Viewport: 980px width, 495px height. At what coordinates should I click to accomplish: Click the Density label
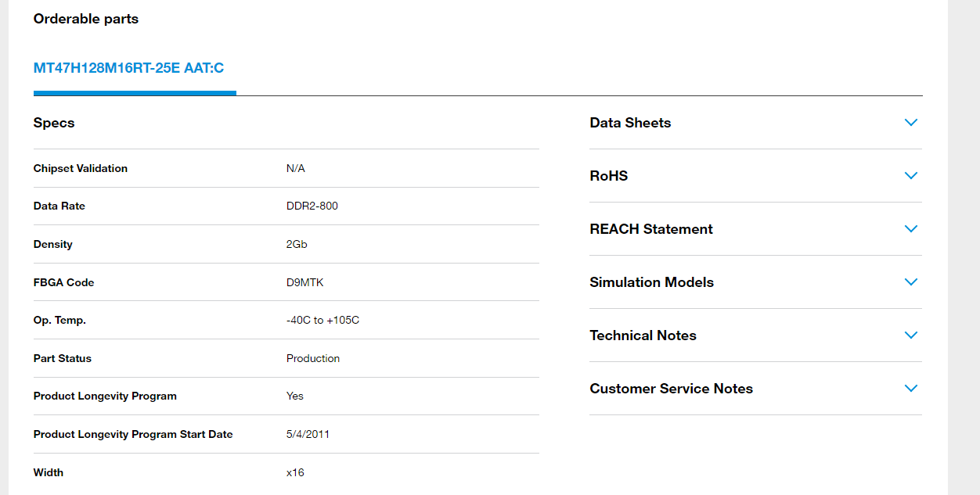pos(53,244)
